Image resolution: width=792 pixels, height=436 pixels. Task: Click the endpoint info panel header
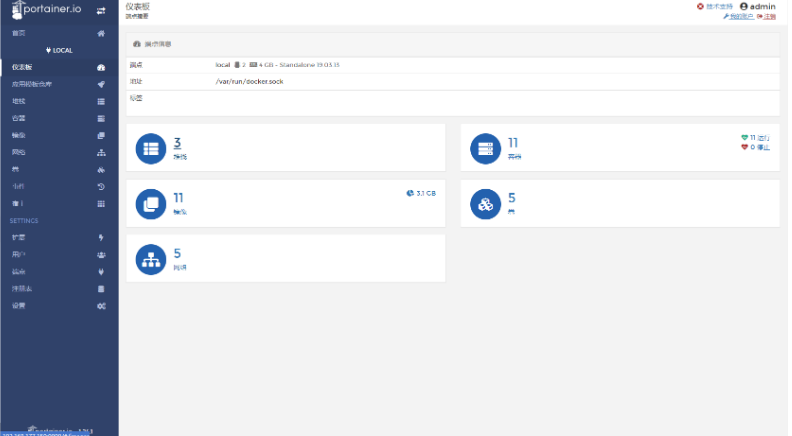point(453,44)
